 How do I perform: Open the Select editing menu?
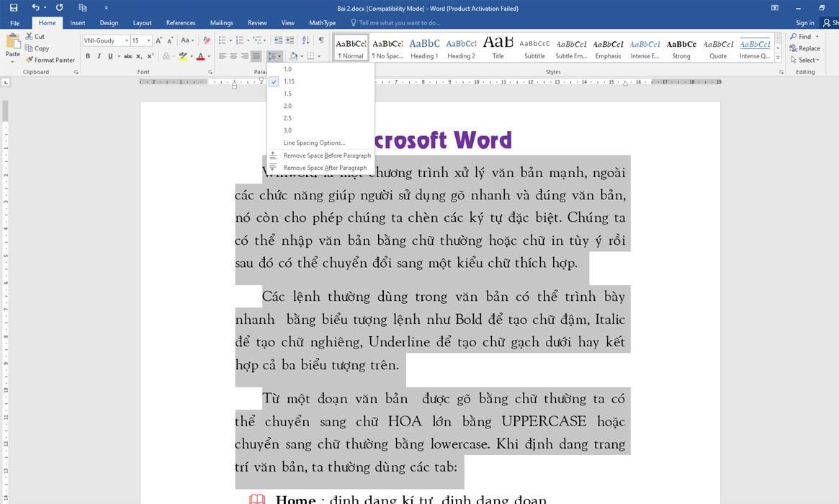click(x=804, y=60)
